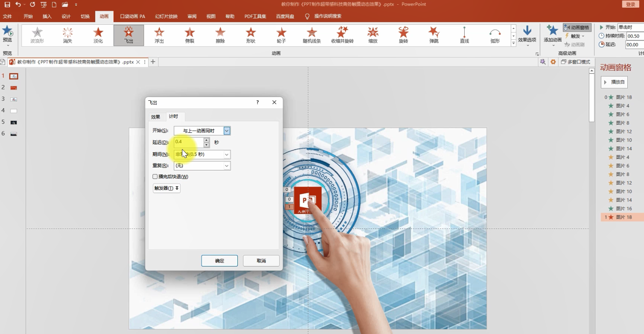Click the 动画刷 animation painter
The image size is (644, 334).
pyautogui.click(x=574, y=44)
